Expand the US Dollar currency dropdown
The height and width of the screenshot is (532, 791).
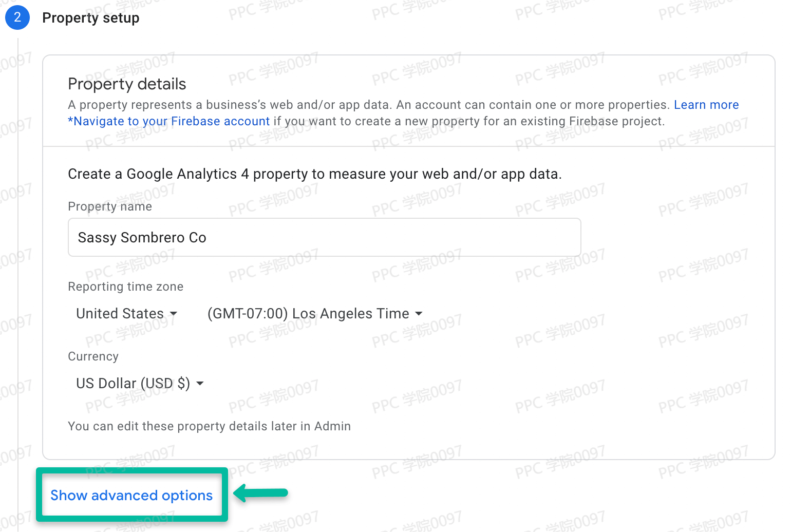pos(133,383)
